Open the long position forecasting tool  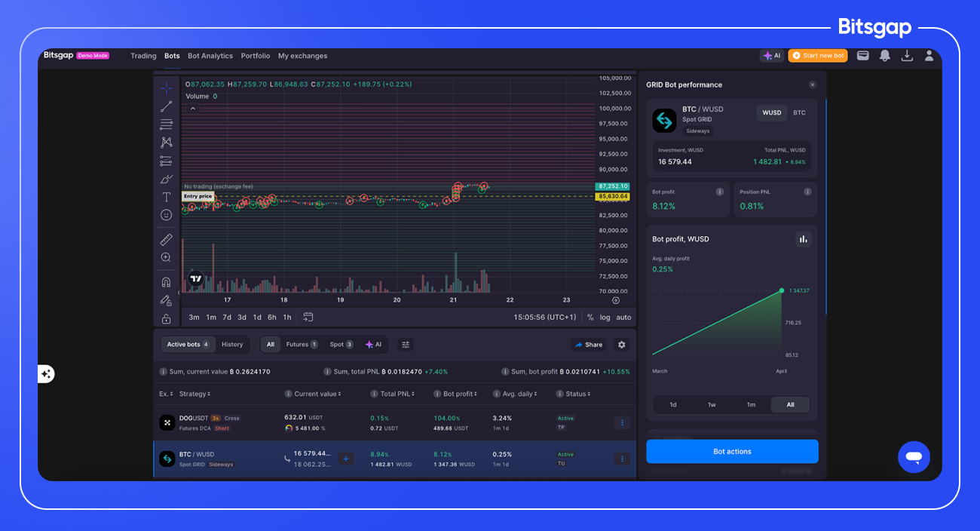pyautogui.click(x=166, y=161)
